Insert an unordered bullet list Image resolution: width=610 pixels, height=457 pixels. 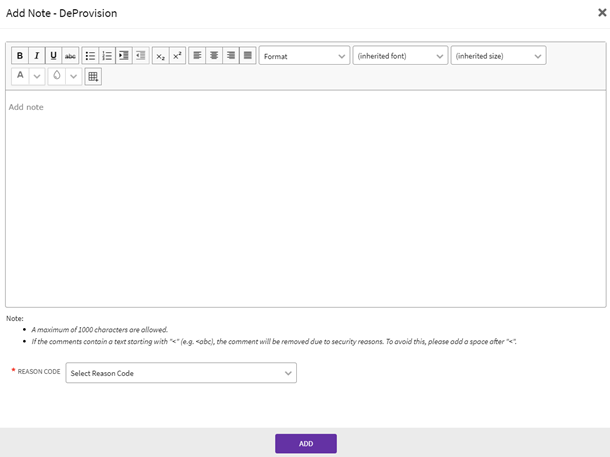pos(90,56)
